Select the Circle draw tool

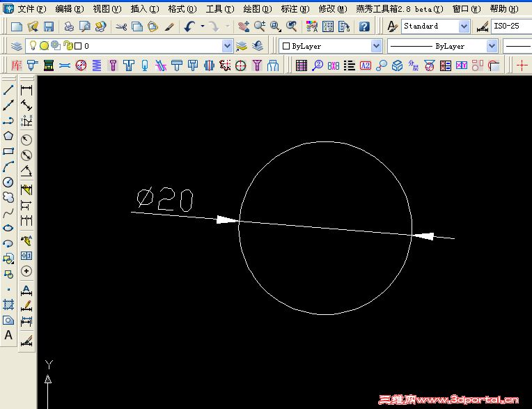click(x=8, y=183)
